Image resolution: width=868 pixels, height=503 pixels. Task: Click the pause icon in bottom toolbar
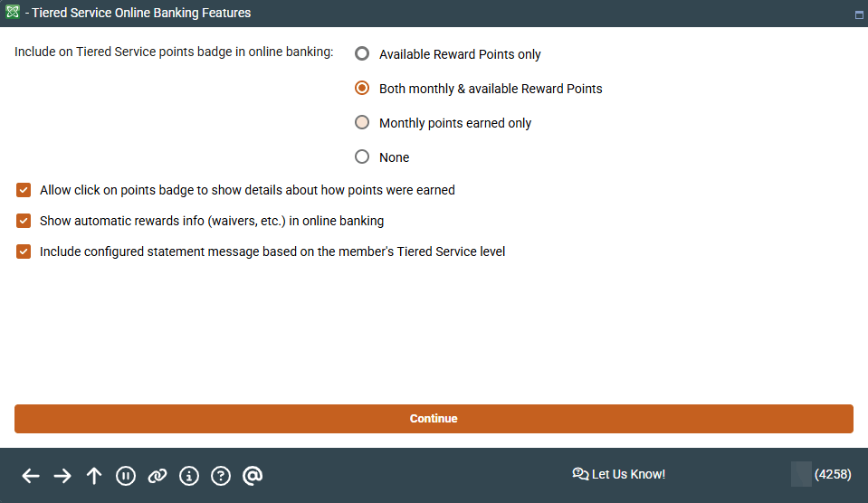coord(126,476)
